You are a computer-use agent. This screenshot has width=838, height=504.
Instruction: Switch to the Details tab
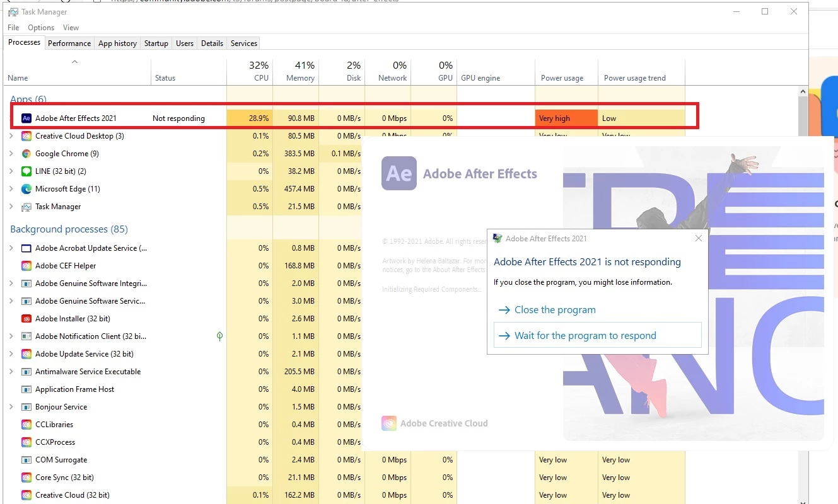[212, 43]
